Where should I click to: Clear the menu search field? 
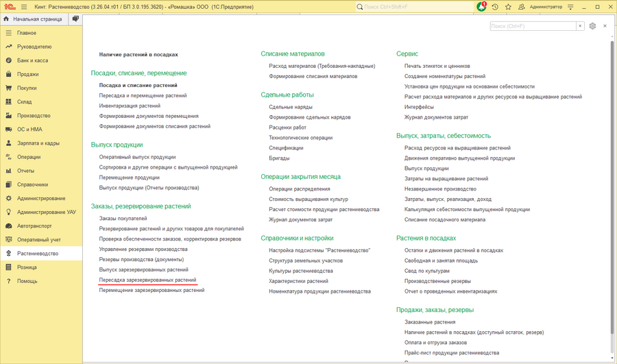tap(580, 26)
